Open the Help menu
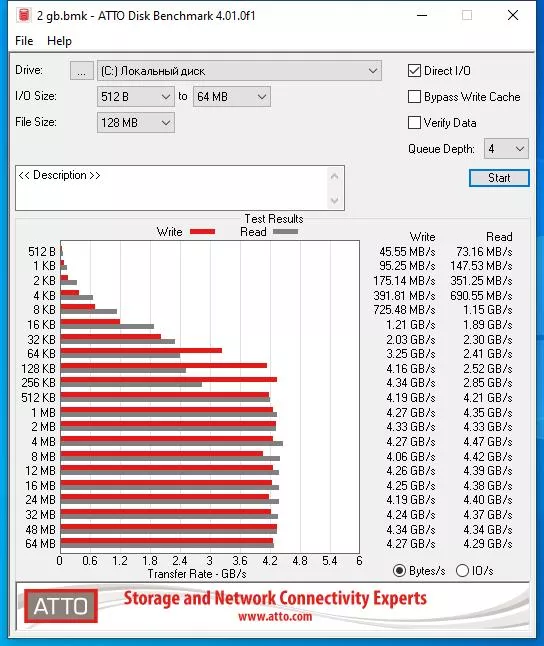The width and height of the screenshot is (544, 646). (x=59, y=41)
